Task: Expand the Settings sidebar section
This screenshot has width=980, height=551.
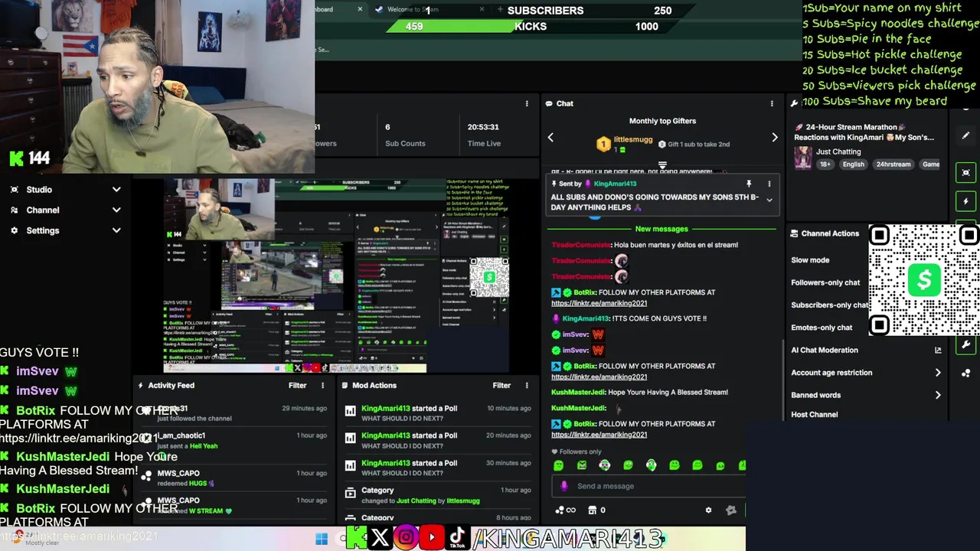Action: (x=116, y=230)
